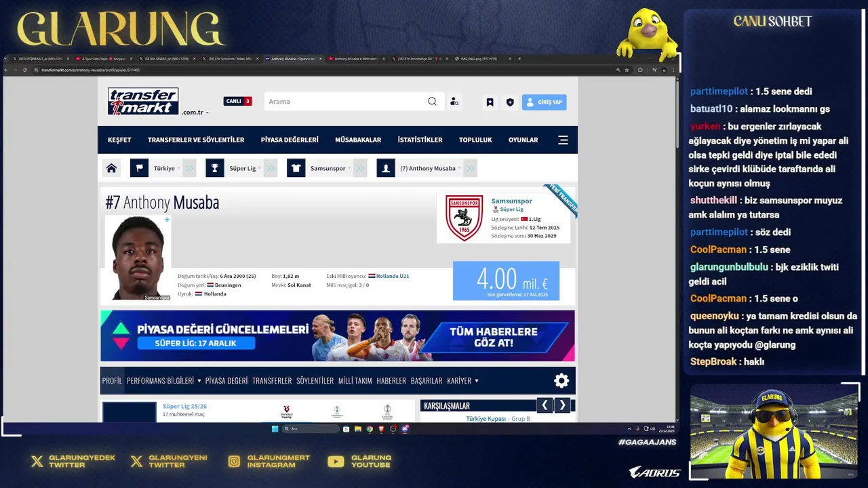The height and width of the screenshot is (488, 868).
Task: Click the bookmark watchlist icon
Action: coord(490,102)
